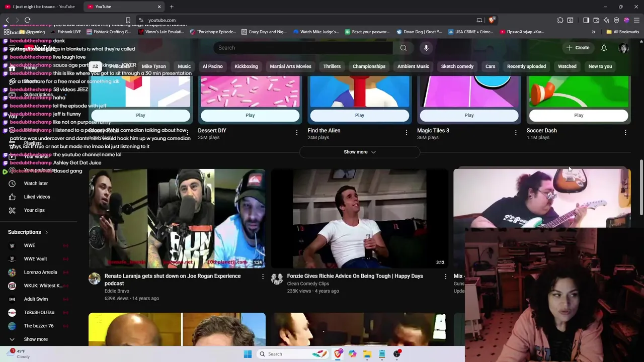The image size is (644, 362).
Task: Click the YouTube search input field
Action: click(x=303, y=48)
